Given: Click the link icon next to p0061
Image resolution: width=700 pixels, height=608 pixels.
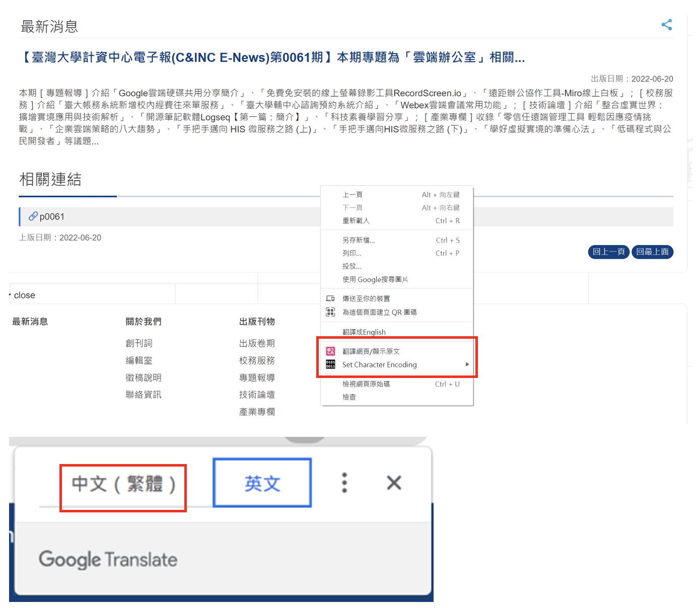Looking at the screenshot, I should coord(33,216).
